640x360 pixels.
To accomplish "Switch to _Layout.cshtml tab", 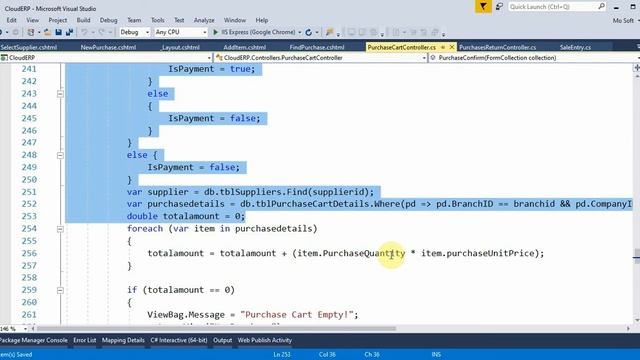I will pos(180,47).
